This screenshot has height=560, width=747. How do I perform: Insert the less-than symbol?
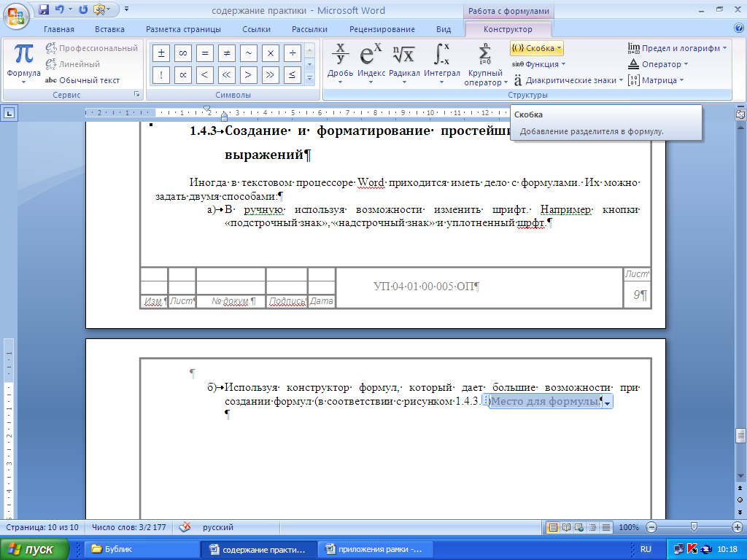coord(205,75)
